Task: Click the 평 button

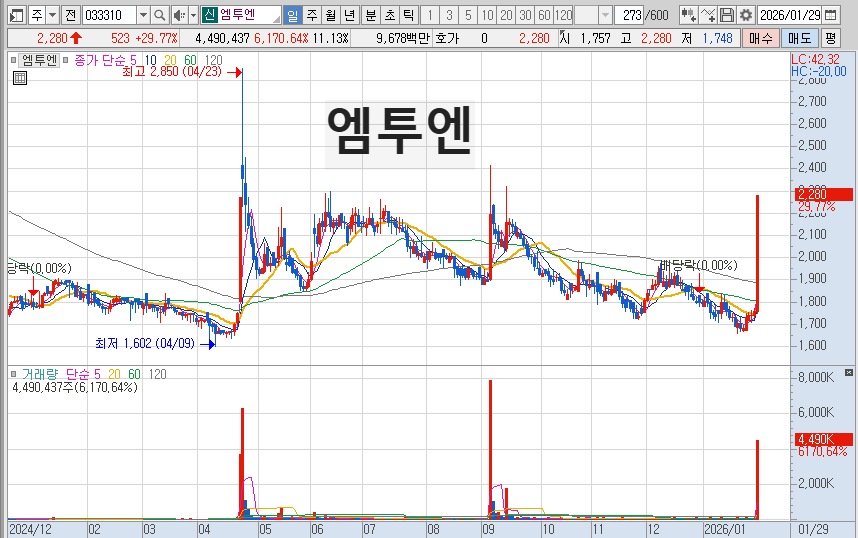Action: (831, 38)
